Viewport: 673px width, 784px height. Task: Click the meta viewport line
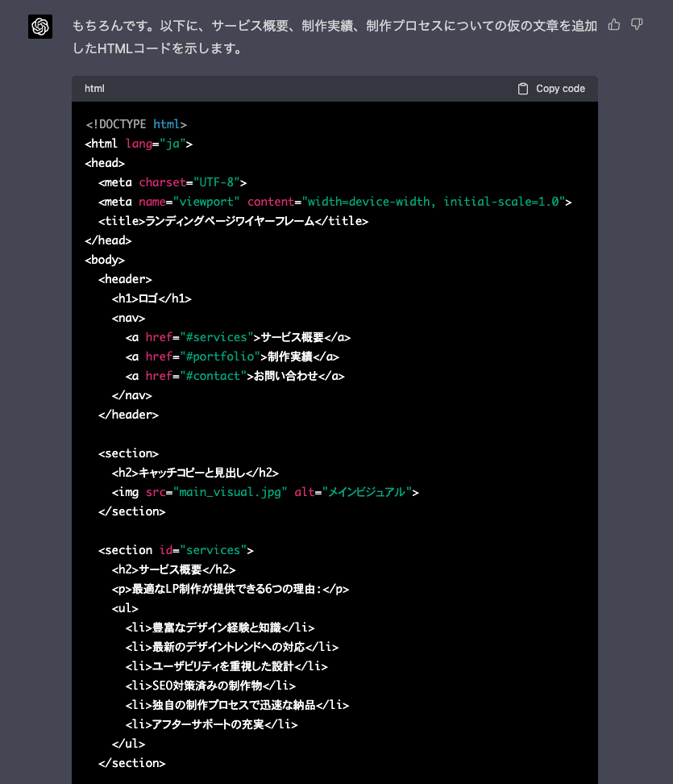[x=334, y=202]
